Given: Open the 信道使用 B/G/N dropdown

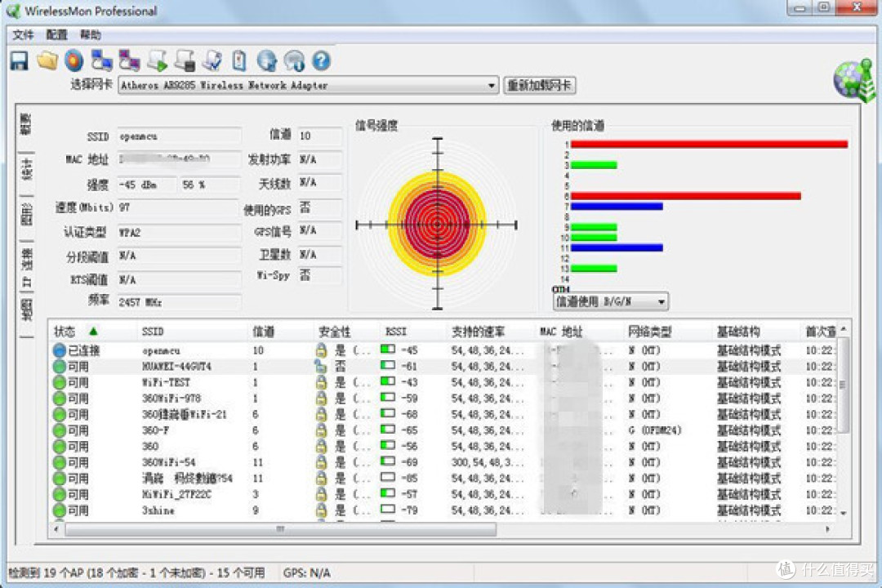Looking at the screenshot, I should pyautogui.click(x=661, y=302).
